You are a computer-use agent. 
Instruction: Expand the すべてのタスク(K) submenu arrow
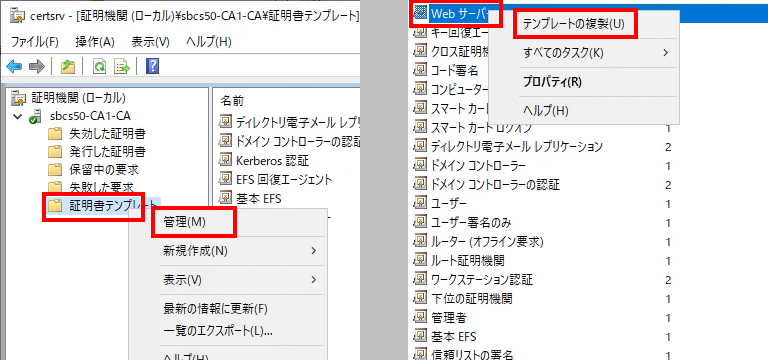tap(665, 52)
